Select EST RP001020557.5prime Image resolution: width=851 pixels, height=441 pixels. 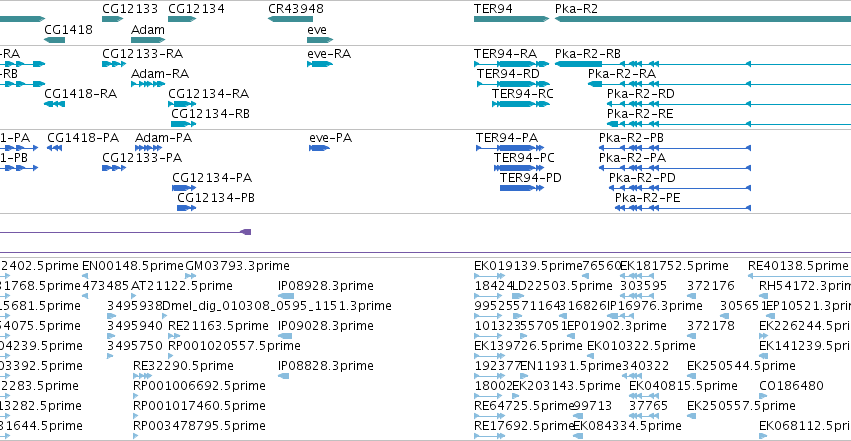172,356
